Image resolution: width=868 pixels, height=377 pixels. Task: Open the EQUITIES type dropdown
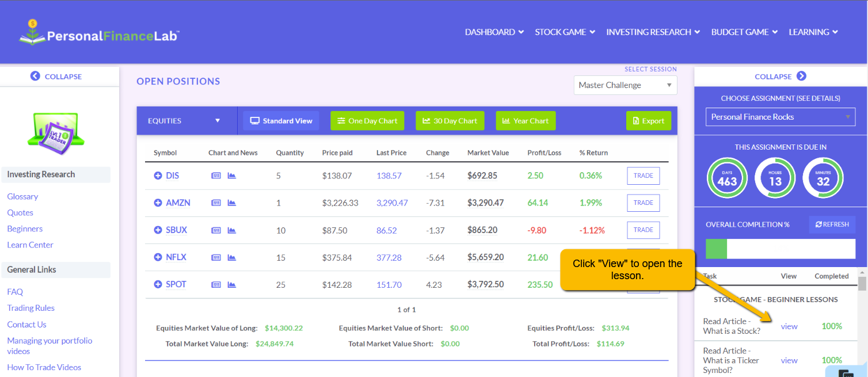[x=184, y=121]
